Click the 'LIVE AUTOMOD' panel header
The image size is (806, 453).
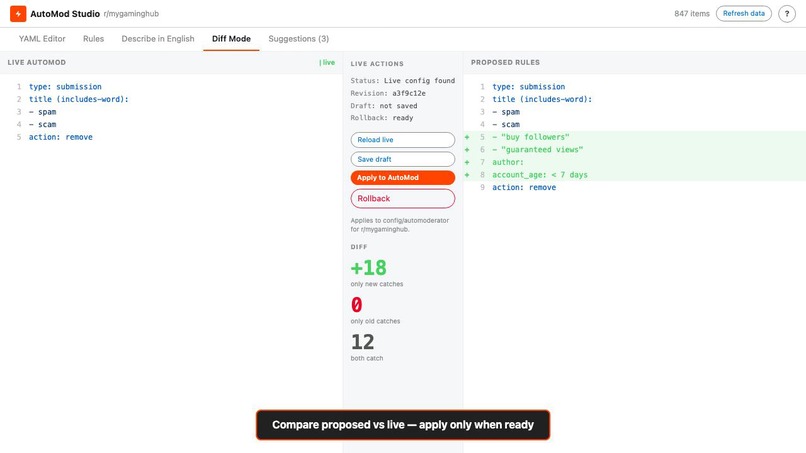[x=36, y=62]
